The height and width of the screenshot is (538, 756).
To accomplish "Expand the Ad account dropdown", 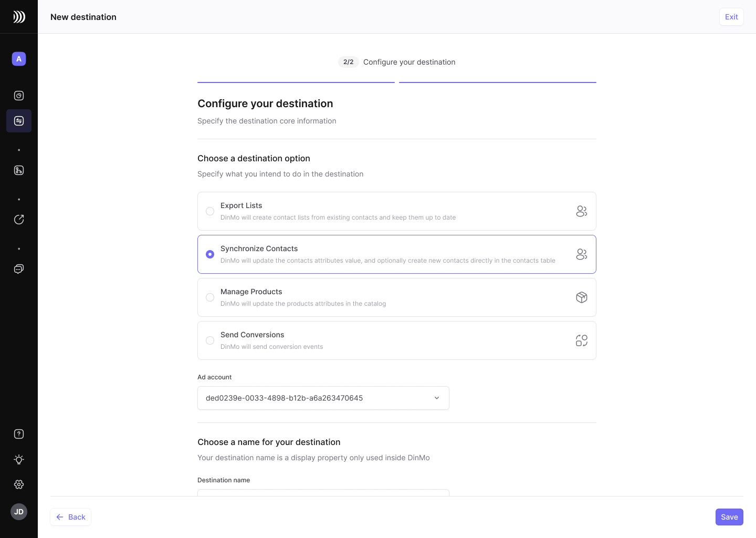I will [323, 398].
